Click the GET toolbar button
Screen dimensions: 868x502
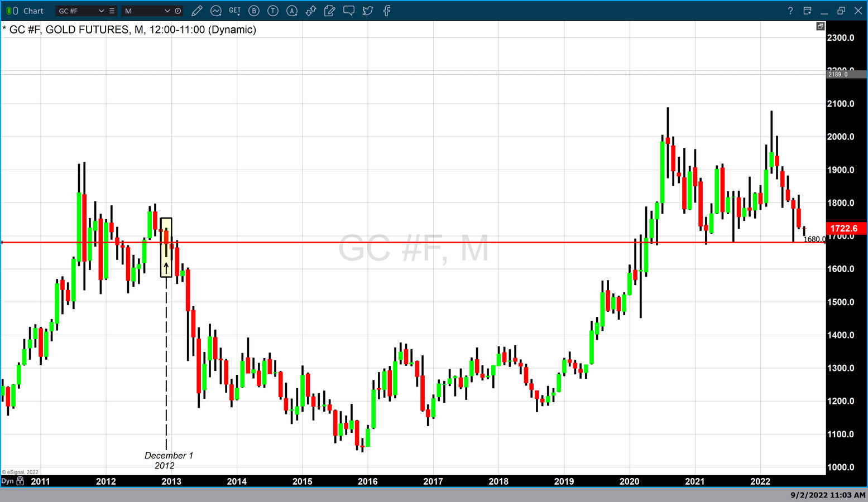(235, 11)
